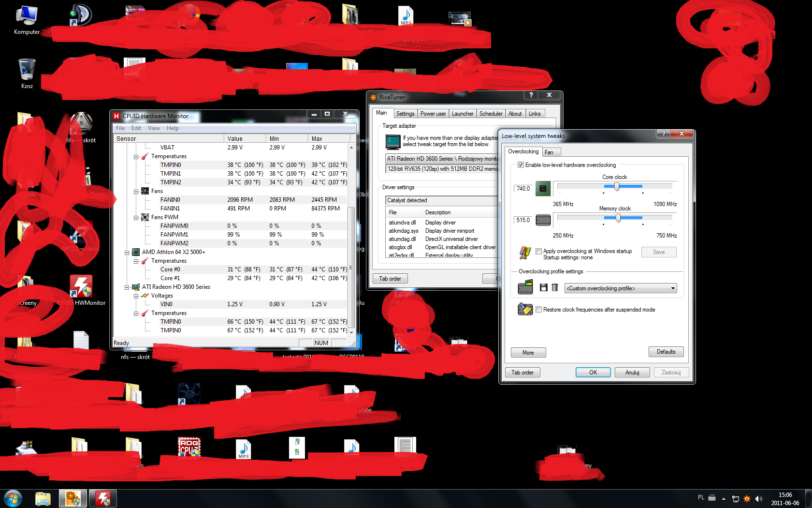Image resolution: width=812 pixels, height=508 pixels.
Task: Collapse the ATI Radeon HD 3600 Series node
Action: [127, 287]
